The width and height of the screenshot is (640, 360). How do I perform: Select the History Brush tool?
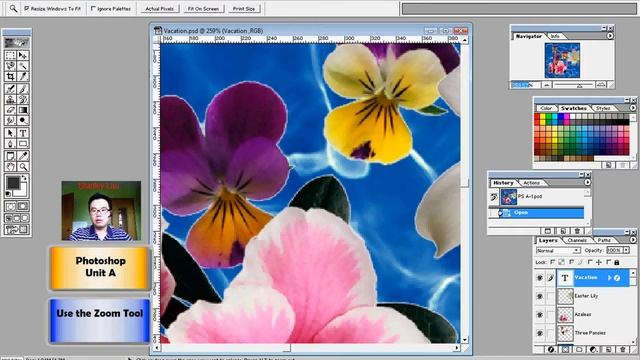pyautogui.click(x=23, y=99)
